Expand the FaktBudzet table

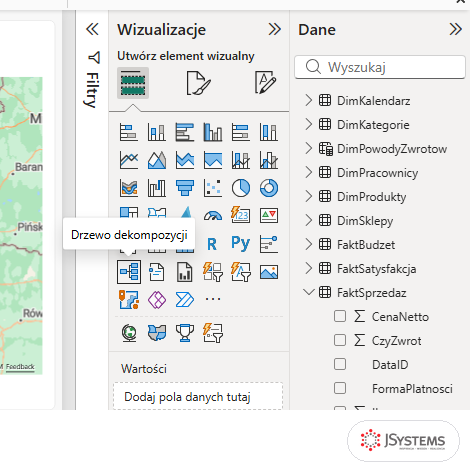tap(309, 244)
